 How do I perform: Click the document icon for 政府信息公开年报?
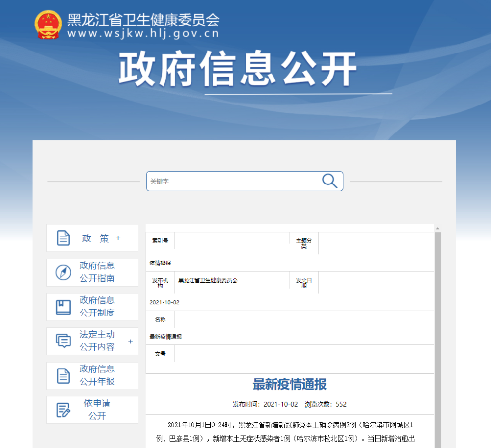tap(63, 375)
